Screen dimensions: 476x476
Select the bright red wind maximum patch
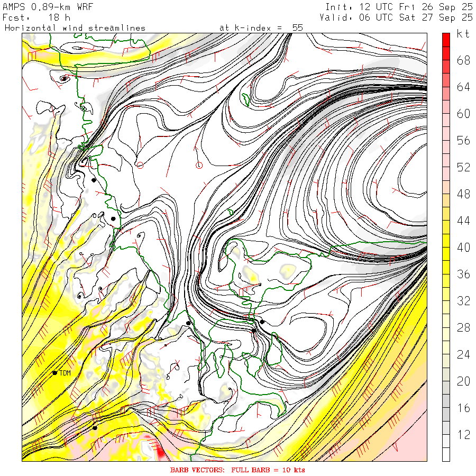160,452
